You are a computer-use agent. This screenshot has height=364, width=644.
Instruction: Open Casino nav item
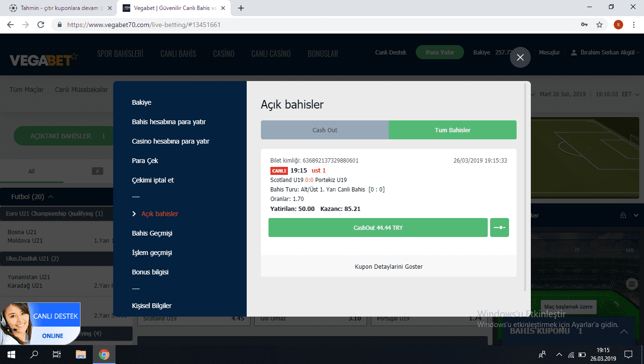pyautogui.click(x=224, y=54)
